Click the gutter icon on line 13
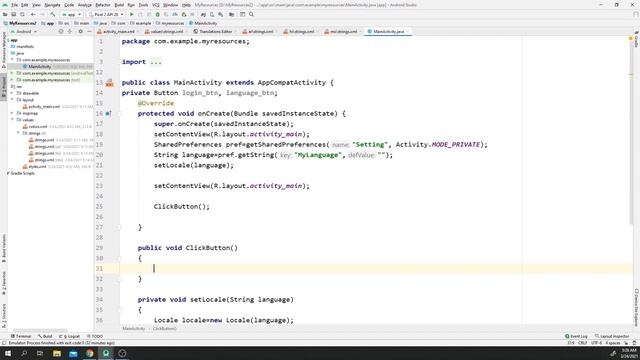This screenshot has width=640, height=360. coord(109,83)
